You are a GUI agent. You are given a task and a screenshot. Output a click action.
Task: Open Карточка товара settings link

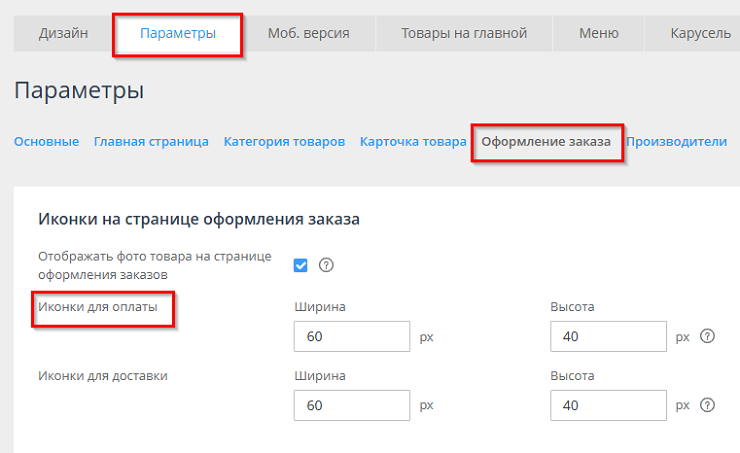[412, 141]
